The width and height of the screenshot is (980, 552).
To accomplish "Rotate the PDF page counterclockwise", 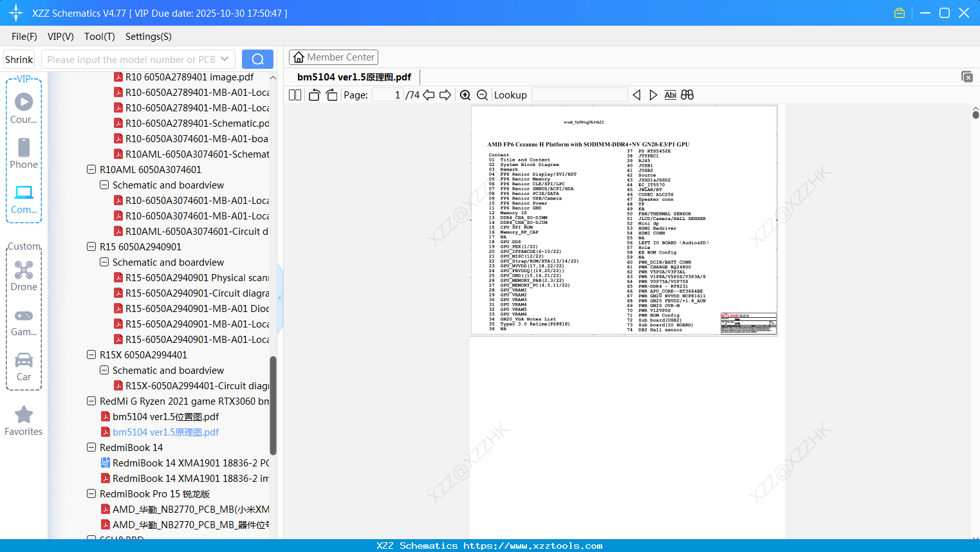I will point(314,95).
